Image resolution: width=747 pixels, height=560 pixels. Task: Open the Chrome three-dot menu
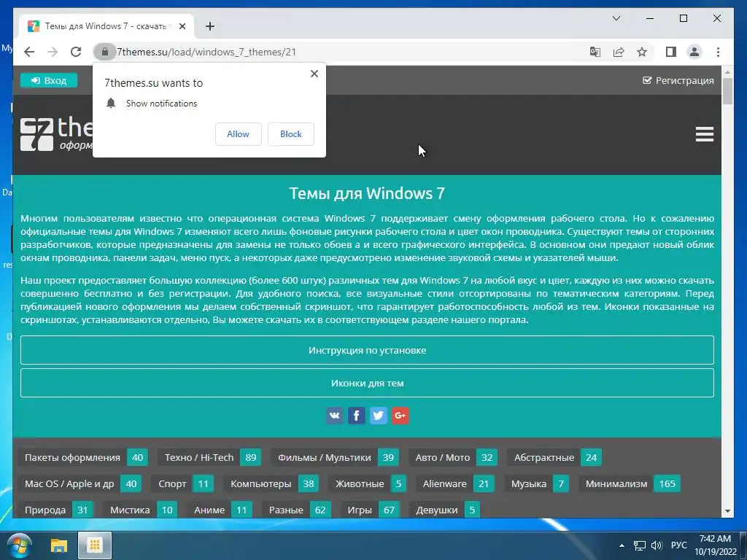(718, 52)
